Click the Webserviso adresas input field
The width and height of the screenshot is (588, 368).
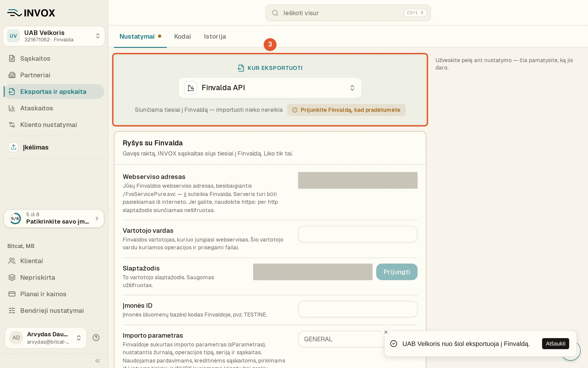[358, 180]
